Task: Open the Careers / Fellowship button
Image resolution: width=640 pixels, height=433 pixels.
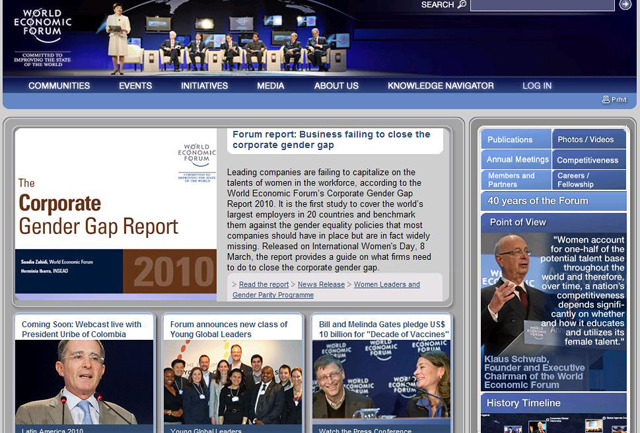Action: click(x=589, y=180)
